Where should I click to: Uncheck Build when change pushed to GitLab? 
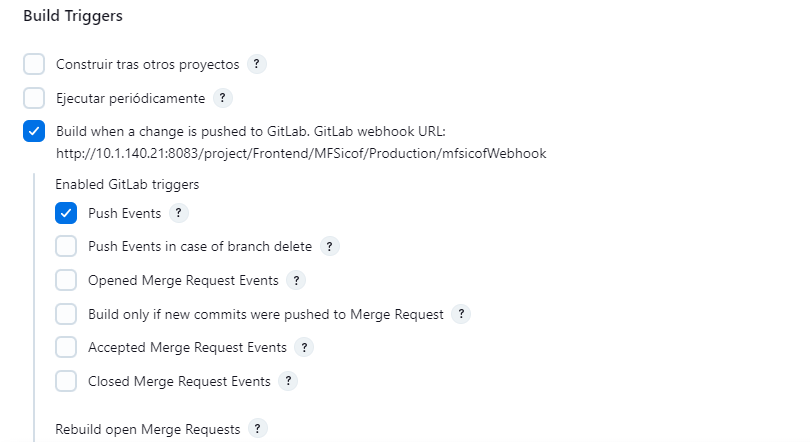(x=34, y=131)
